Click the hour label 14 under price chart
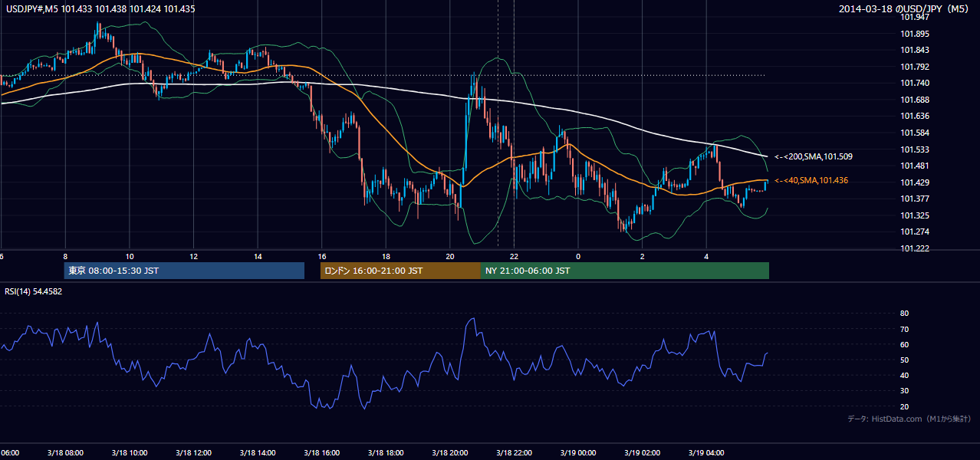The height and width of the screenshot is (460, 980). tap(258, 257)
